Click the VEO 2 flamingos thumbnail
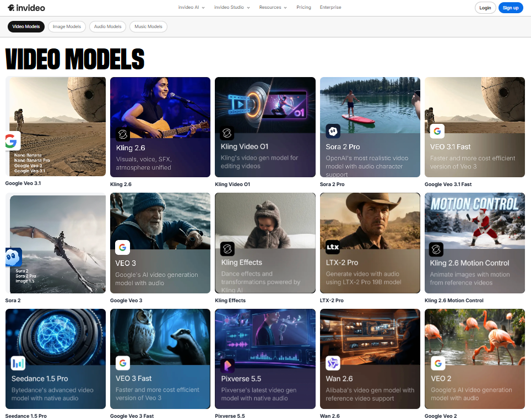Viewport: 531px width, 420px height. (475, 337)
